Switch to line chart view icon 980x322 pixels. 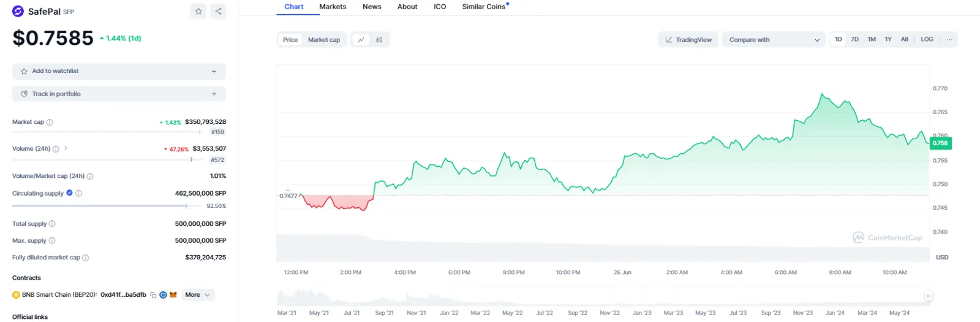[x=361, y=40]
